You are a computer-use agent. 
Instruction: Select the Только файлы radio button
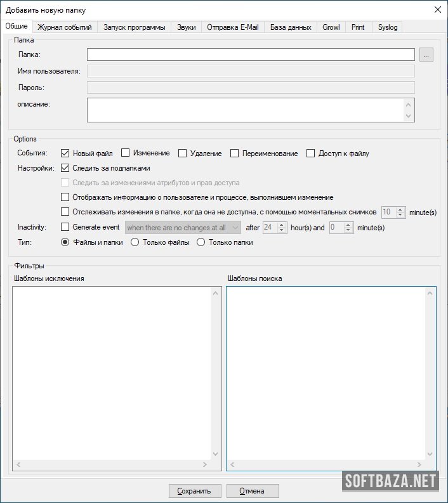tap(135, 242)
